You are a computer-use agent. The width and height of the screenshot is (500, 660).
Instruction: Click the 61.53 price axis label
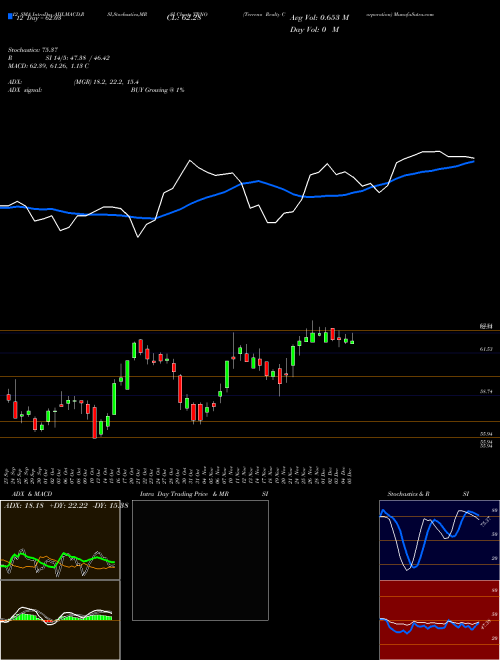point(486,349)
